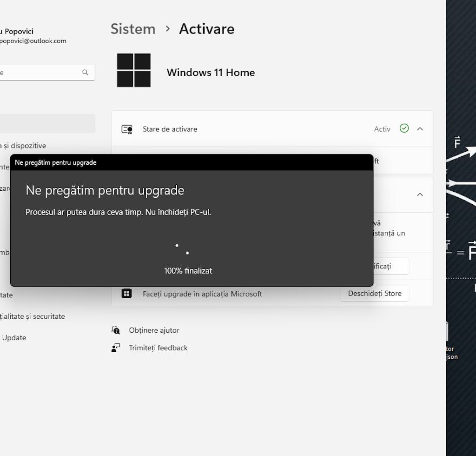Click the Microsoft Store icon in upgrade row
Image resolution: width=476 pixels, height=456 pixels.
tap(126, 294)
